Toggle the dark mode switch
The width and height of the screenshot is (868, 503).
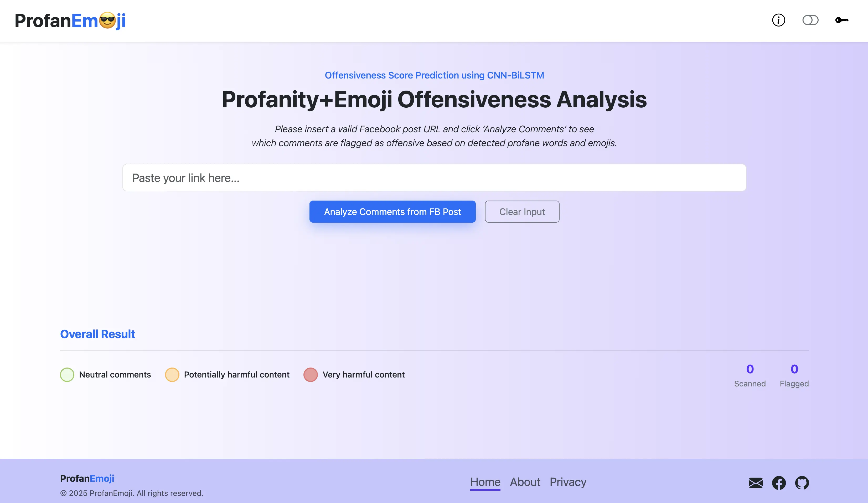pos(810,20)
